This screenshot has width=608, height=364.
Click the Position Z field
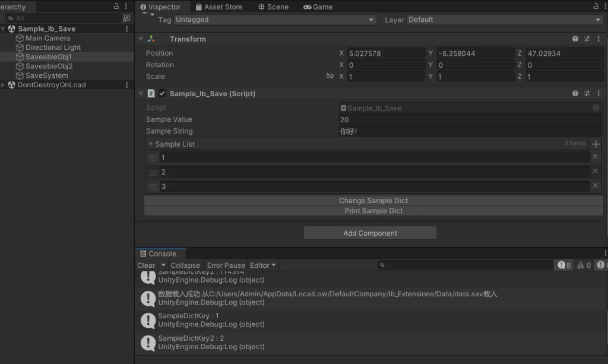point(564,53)
